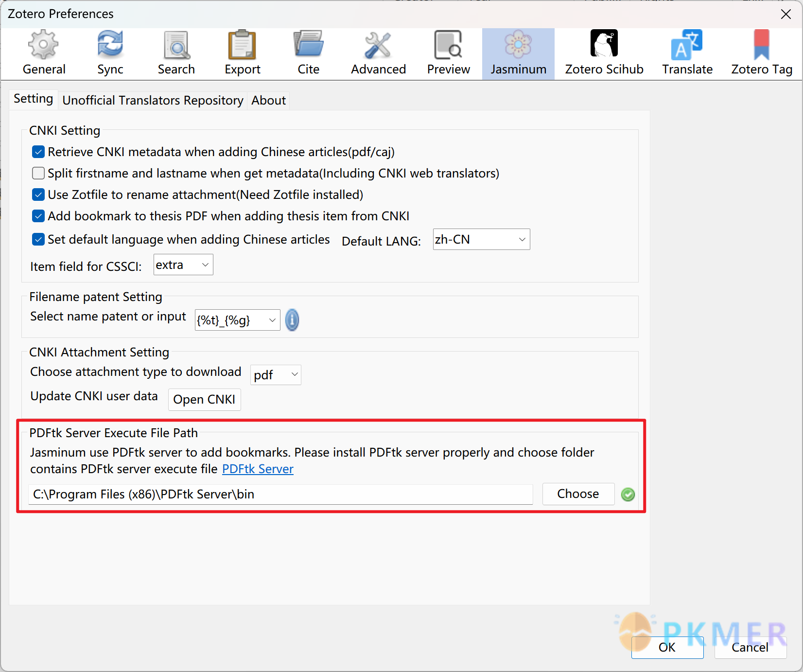803x672 pixels.
Task: Click 'PDFtk Server Execute File Path' heading
Action: coord(113,433)
